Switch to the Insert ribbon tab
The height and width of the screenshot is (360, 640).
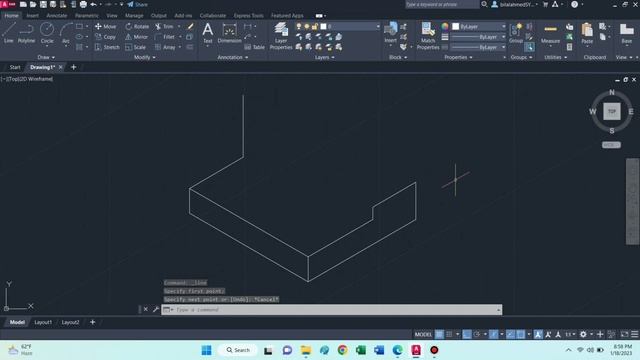(32, 16)
